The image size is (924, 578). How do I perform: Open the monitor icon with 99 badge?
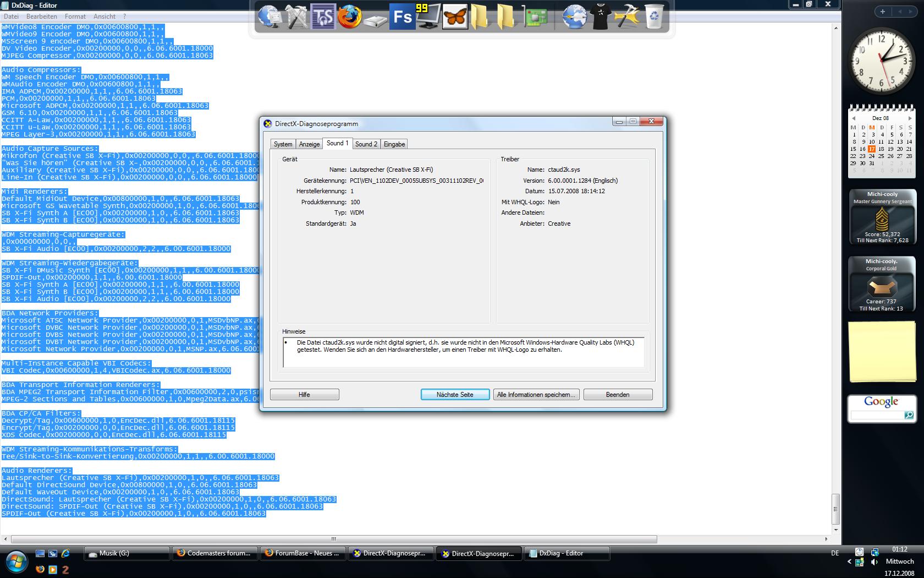(x=428, y=17)
